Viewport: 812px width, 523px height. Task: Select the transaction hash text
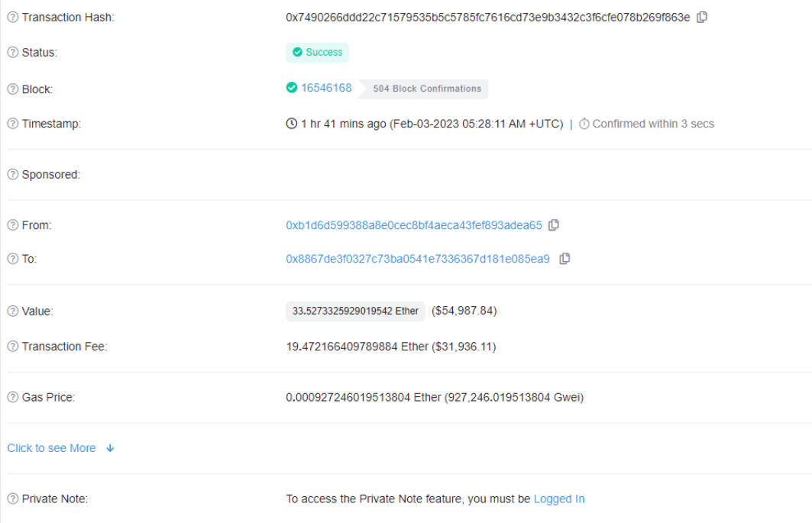coord(488,17)
